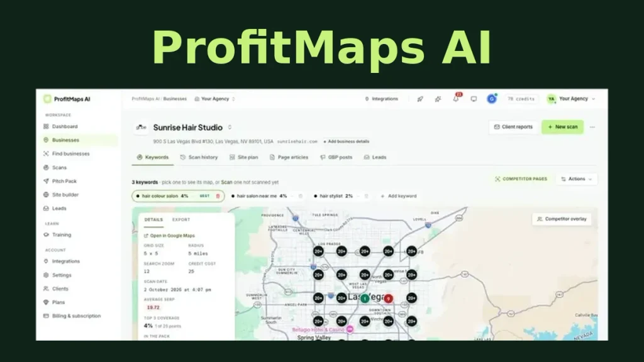Open Integrations in the top bar
644x362 pixels.
(382, 99)
